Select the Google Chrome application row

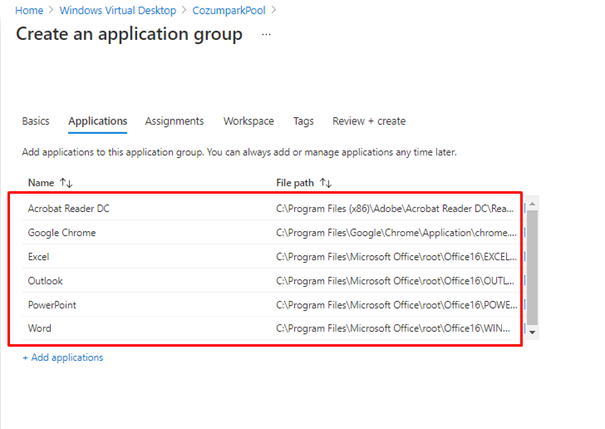point(270,233)
